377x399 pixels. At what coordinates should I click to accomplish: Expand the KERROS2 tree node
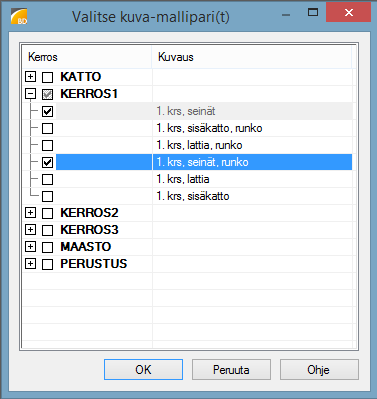pos(30,213)
